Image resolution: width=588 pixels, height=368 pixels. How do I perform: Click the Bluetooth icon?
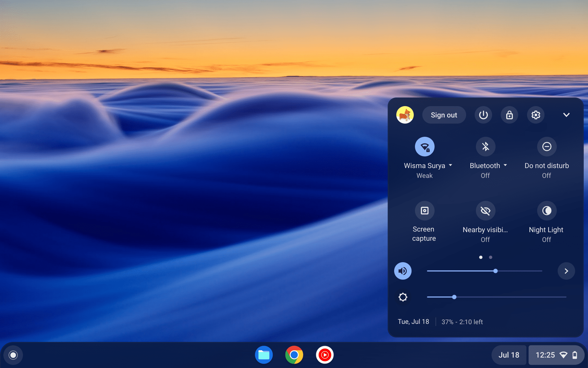[x=485, y=146]
